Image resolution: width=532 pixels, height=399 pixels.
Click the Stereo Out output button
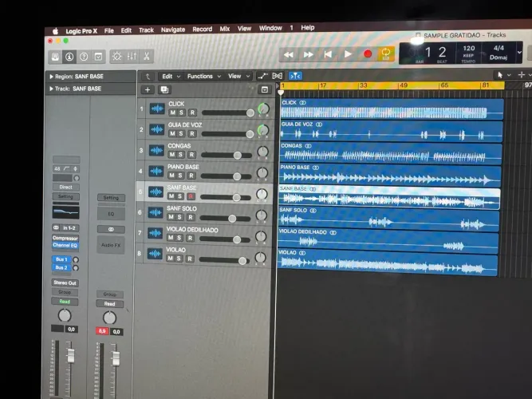click(65, 282)
